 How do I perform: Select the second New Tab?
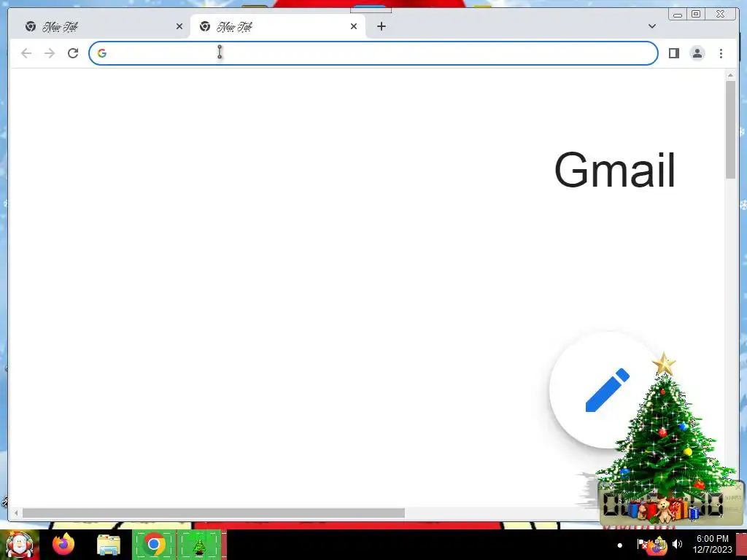276,27
